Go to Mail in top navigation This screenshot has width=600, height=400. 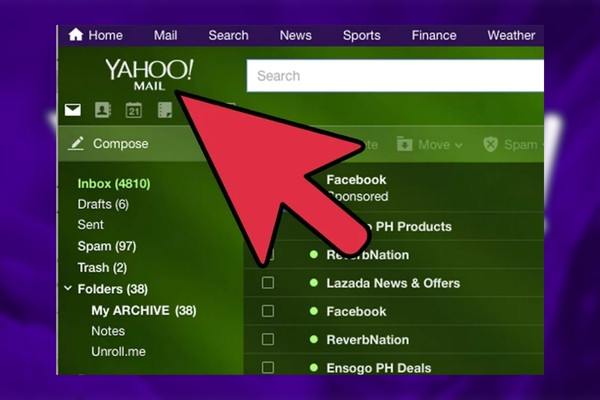click(165, 35)
